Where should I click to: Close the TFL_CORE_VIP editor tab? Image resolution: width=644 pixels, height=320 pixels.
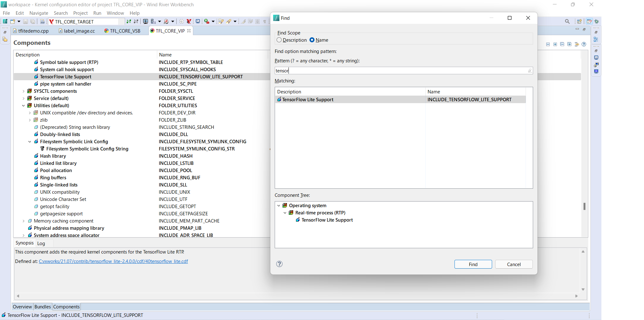[189, 31]
